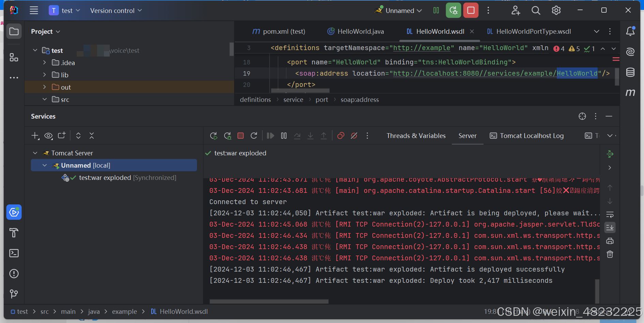This screenshot has height=323, width=644.
Task: Clear all console output trash icon
Action: tap(610, 255)
